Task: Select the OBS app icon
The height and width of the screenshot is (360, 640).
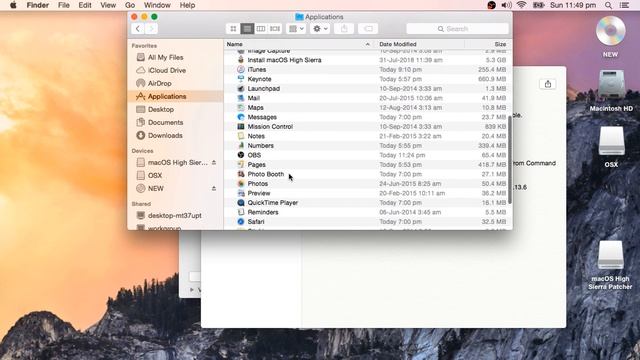Action: (241, 155)
